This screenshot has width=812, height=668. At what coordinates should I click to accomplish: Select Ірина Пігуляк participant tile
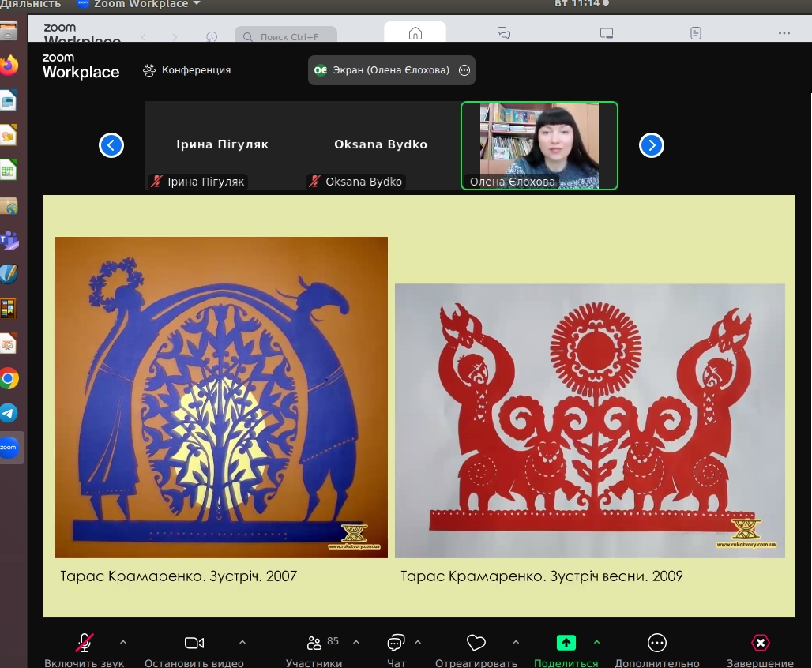(223, 145)
